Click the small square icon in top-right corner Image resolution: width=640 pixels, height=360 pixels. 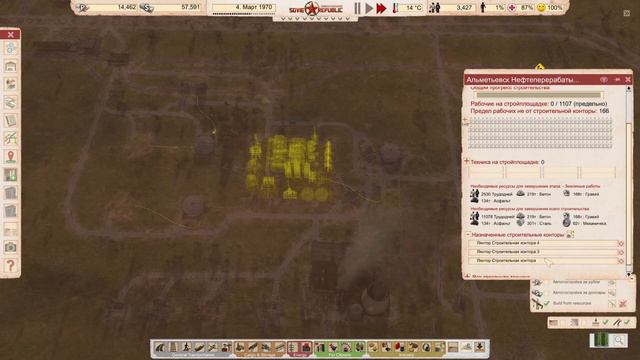[627, 13]
